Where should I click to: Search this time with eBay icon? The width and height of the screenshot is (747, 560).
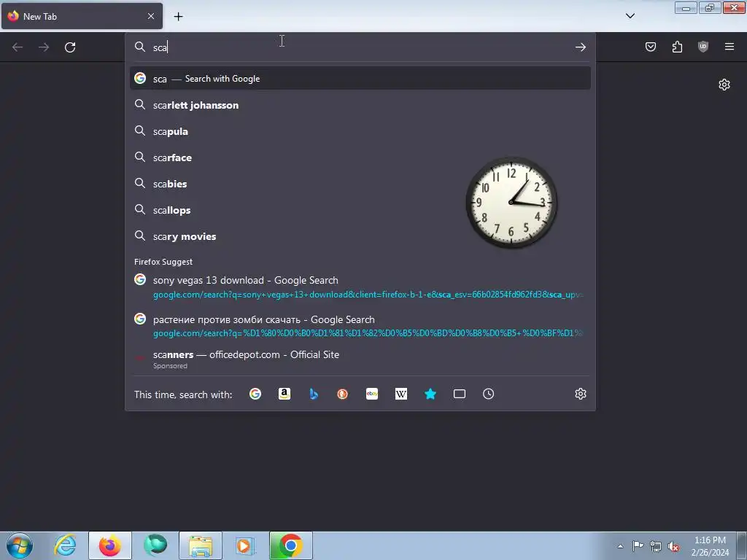click(x=372, y=394)
